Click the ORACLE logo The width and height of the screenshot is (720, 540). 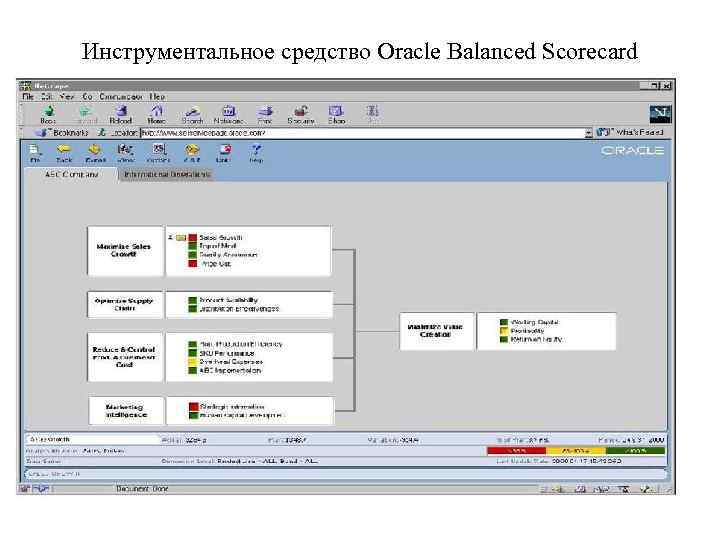click(632, 150)
